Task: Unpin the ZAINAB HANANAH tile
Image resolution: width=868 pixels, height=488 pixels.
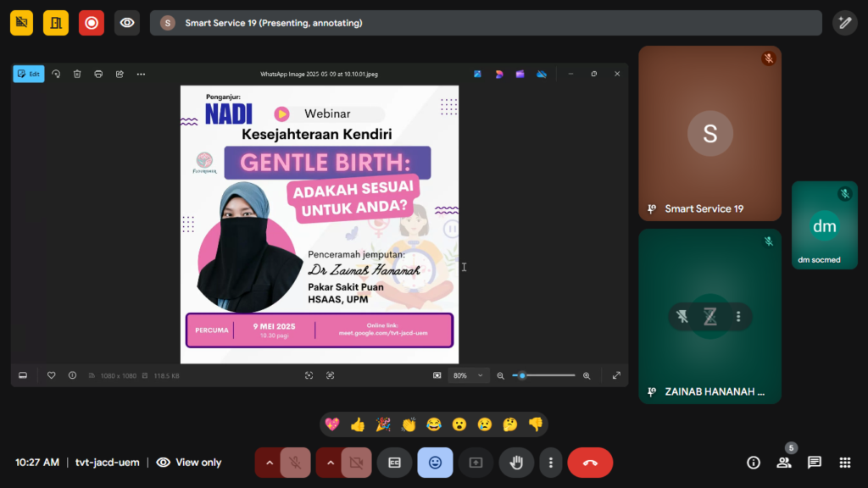Action: (682, 317)
